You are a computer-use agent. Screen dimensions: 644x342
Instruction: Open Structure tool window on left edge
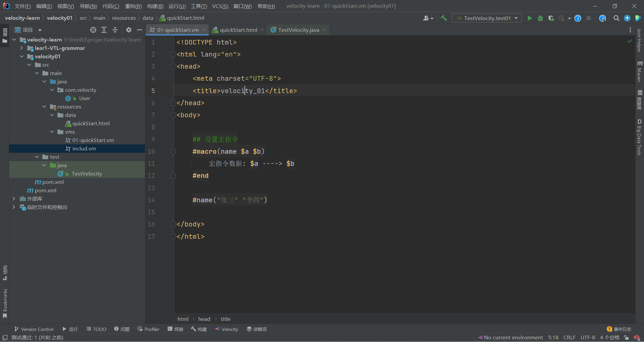[5, 273]
